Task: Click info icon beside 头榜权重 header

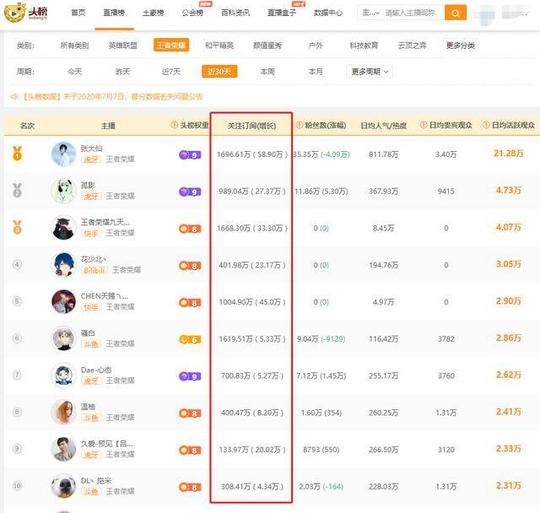Action: 174,125
